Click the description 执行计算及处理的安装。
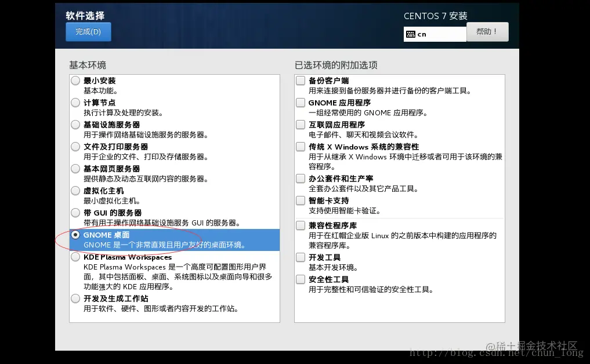Screen dimensions: 590x364 coord(123,113)
